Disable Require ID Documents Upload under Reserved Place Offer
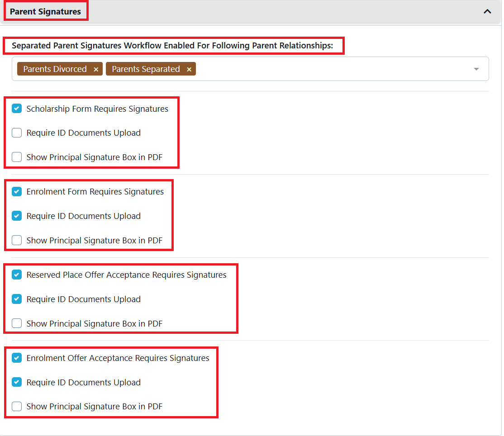Screen dimensions: 504x436 17,299
